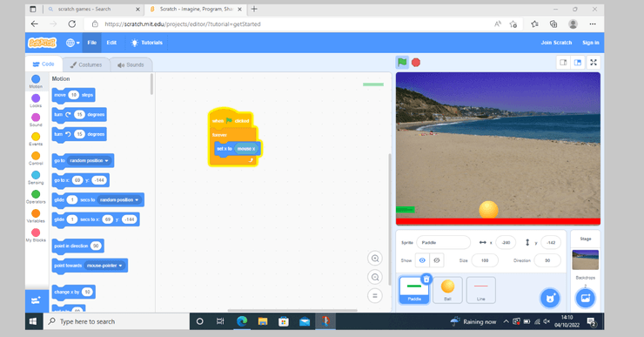Select the Events block category
The width and height of the screenshot is (644, 337).
coord(36,139)
